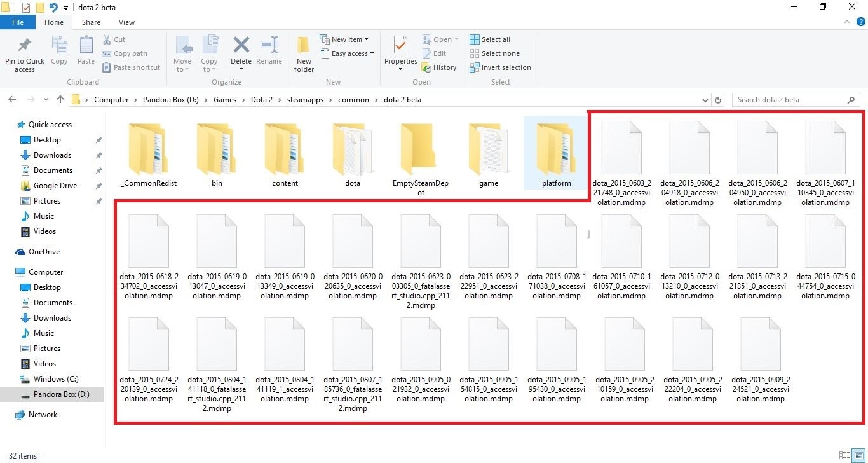Switch to large icons view in status bar
Image resolution: width=868 pixels, height=463 pixels.
click(858, 455)
